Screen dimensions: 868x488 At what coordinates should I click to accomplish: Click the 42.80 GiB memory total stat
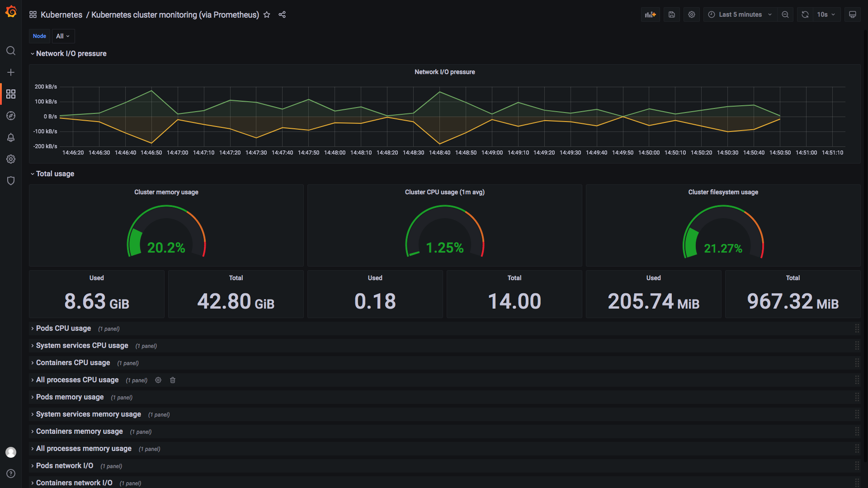click(x=236, y=301)
